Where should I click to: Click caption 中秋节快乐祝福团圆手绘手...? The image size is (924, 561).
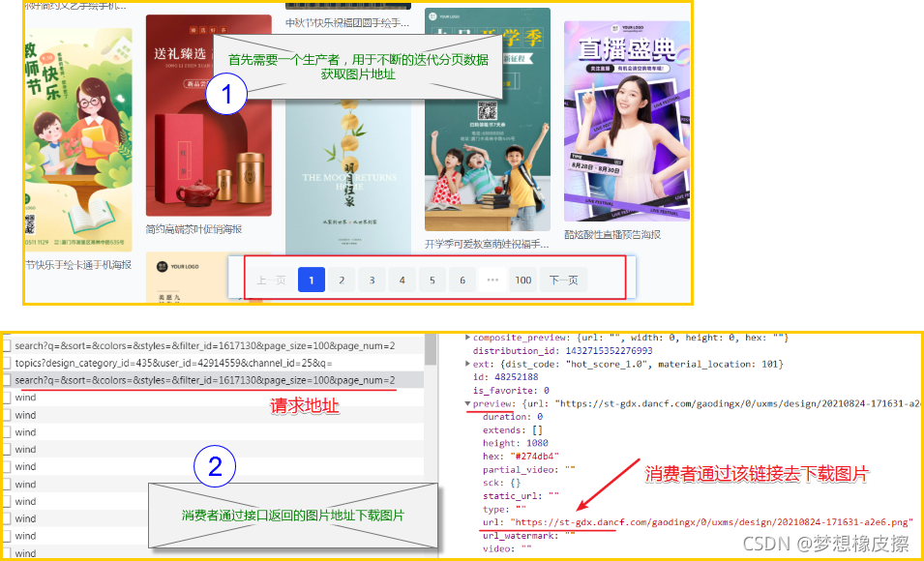[x=347, y=22]
